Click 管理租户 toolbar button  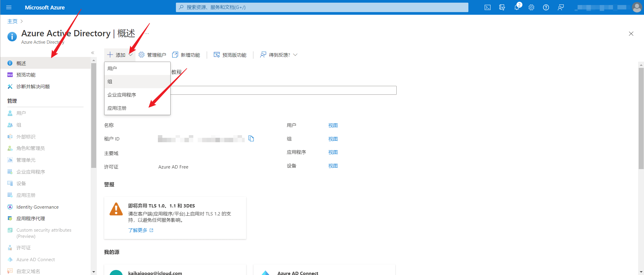[x=152, y=55]
